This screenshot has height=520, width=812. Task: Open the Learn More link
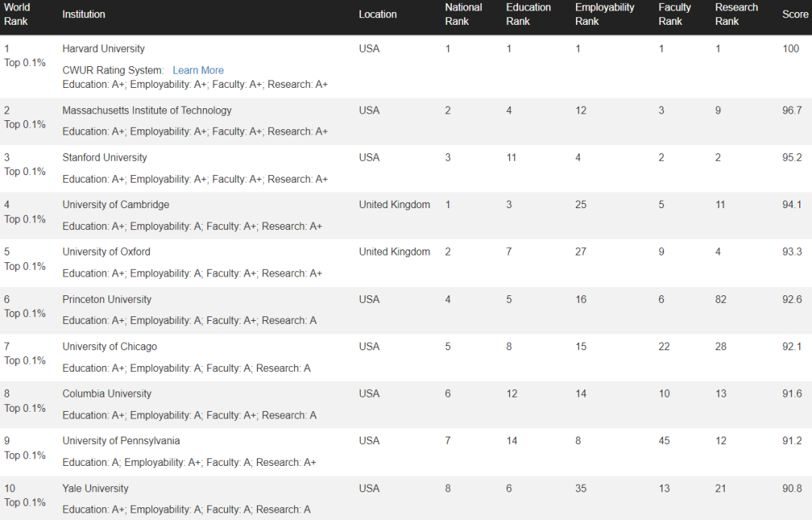[198, 71]
